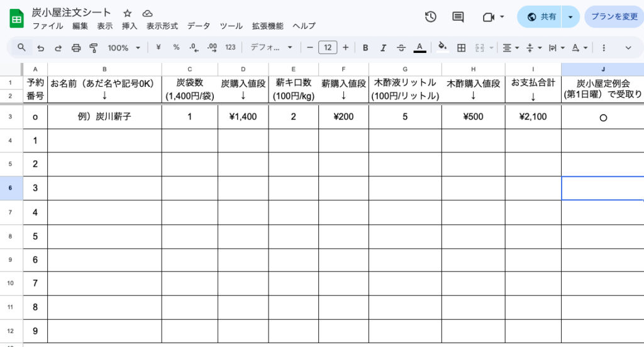Open the ファイル menu
This screenshot has width=644, height=347.
(x=47, y=26)
